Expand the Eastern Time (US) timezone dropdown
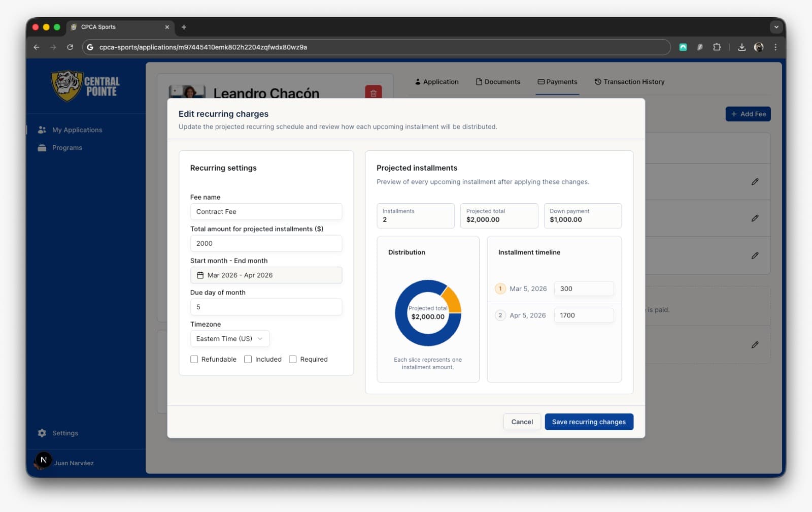This screenshot has height=512, width=812. 229,339
